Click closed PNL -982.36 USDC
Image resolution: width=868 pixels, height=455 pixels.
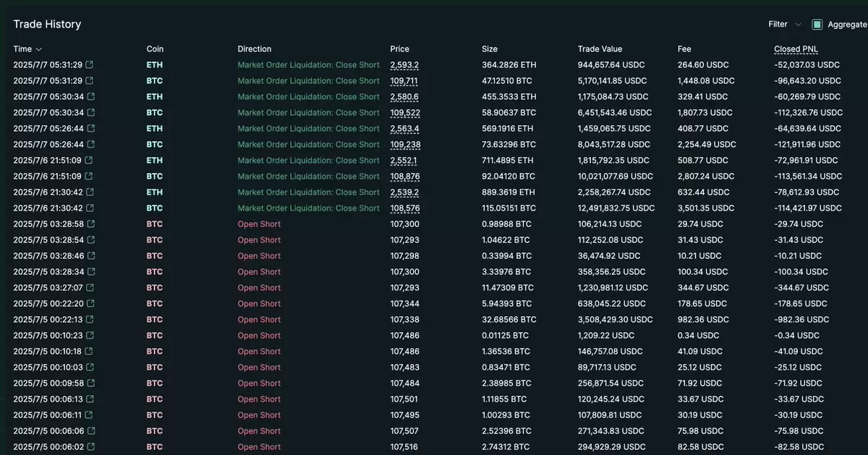point(801,320)
